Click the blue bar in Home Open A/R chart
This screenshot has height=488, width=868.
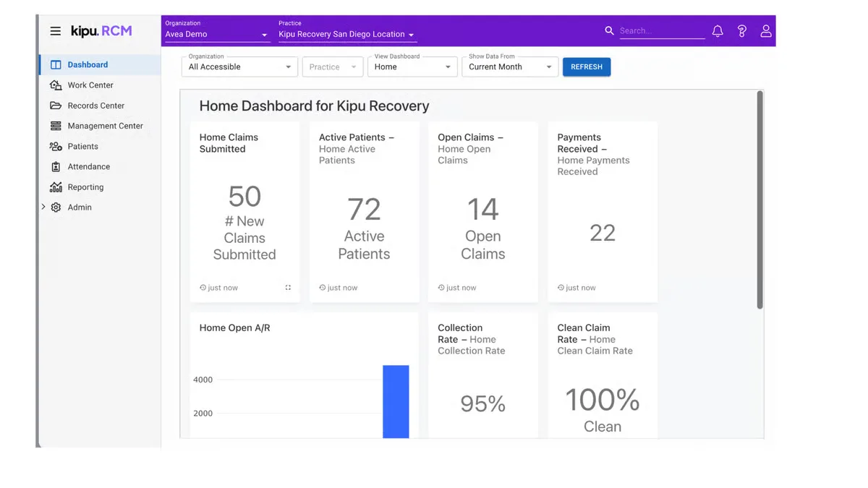tap(396, 401)
